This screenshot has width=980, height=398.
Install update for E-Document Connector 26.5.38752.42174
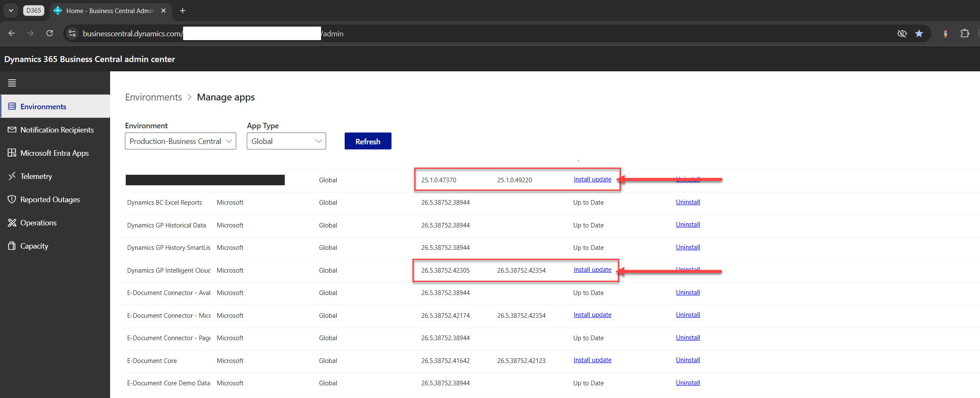point(592,315)
